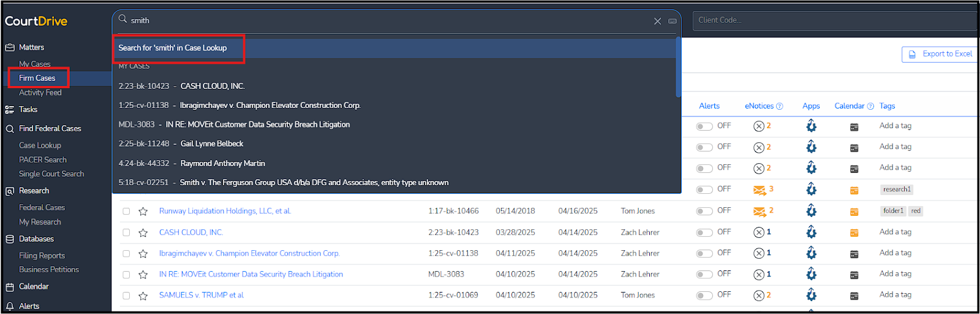
Task: Open PACER Search in the sidebar
Action: [x=42, y=159]
